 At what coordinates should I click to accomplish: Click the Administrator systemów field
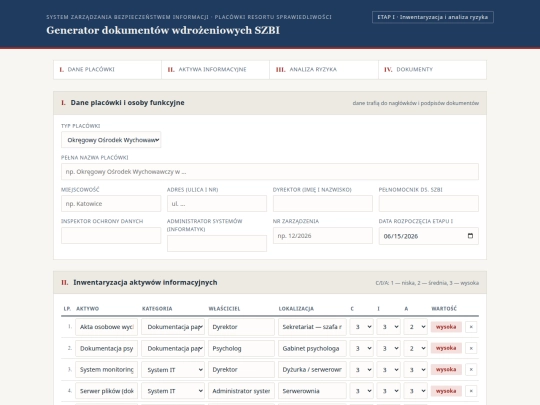[217, 243]
